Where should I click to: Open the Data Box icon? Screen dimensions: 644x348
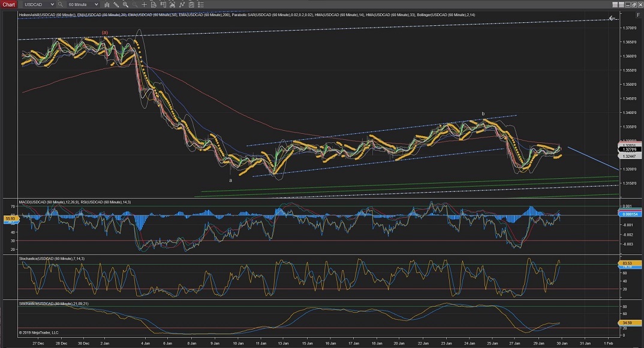point(153,4)
